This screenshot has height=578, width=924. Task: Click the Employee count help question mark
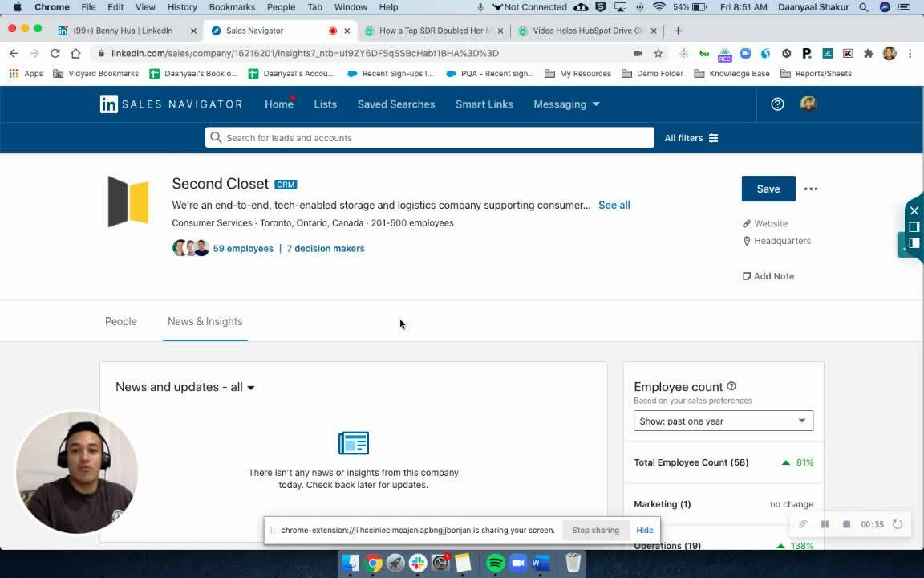pyautogui.click(x=731, y=386)
